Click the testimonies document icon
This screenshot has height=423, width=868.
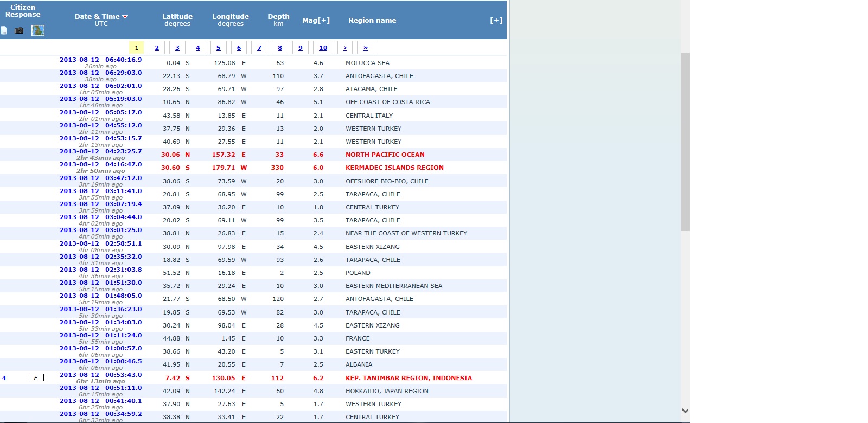coord(4,30)
